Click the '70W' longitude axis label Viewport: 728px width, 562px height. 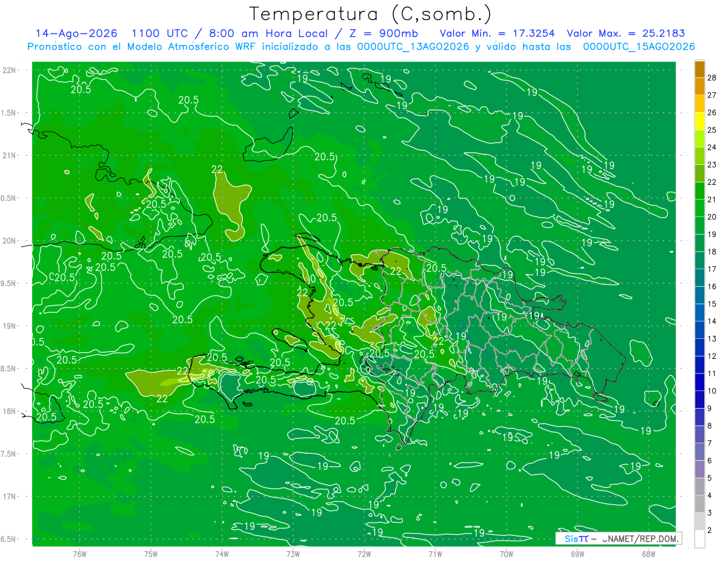tap(506, 554)
